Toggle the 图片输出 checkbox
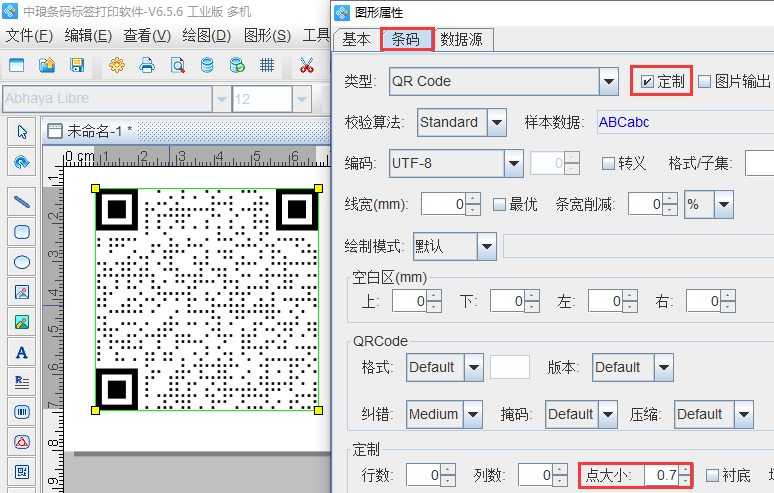This screenshot has width=774, height=493. coord(705,81)
